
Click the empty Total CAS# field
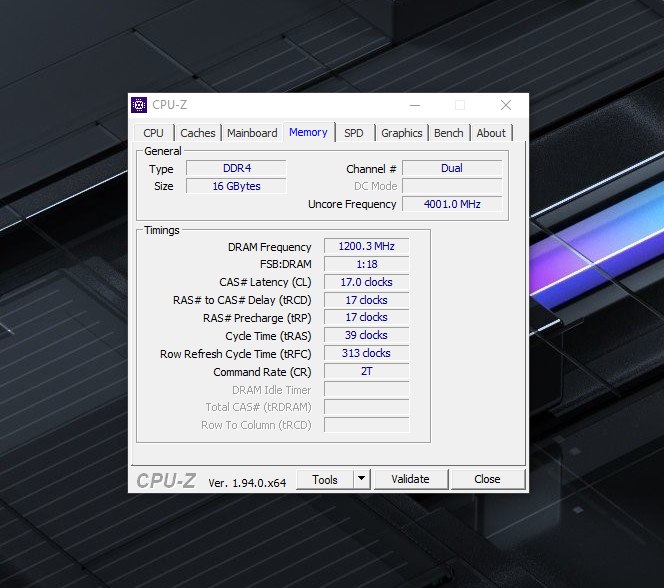(x=367, y=407)
